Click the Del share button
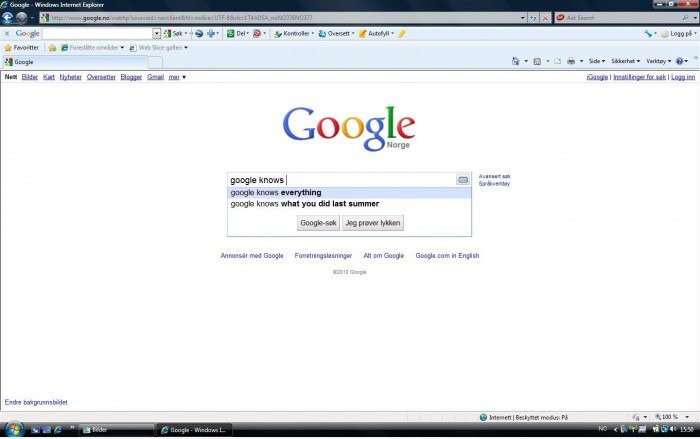Image resolution: width=700 pixels, height=439 pixels. [x=238, y=33]
